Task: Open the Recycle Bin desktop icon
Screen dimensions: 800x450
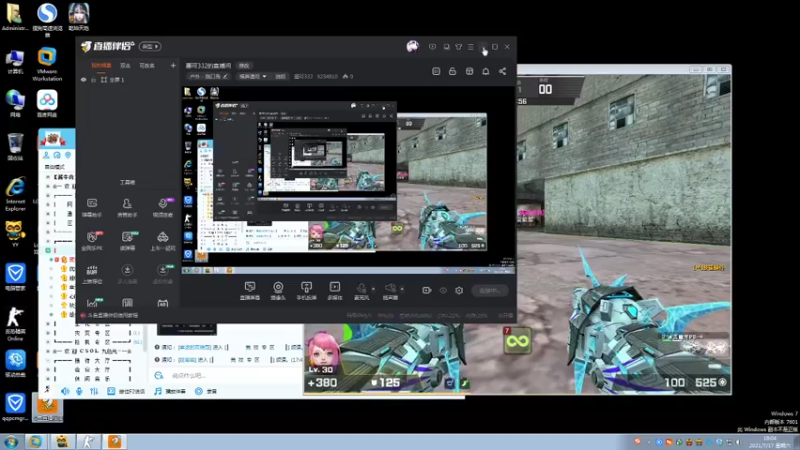Action: [x=15, y=147]
